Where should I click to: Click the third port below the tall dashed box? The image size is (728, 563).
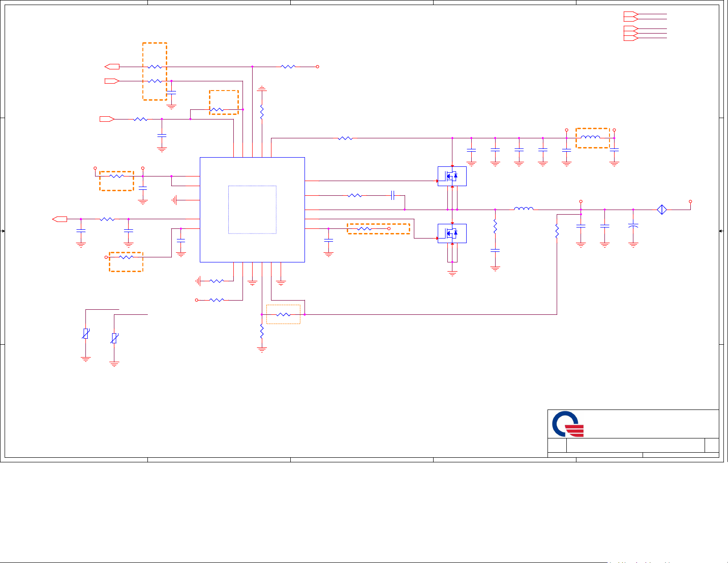pos(107,119)
